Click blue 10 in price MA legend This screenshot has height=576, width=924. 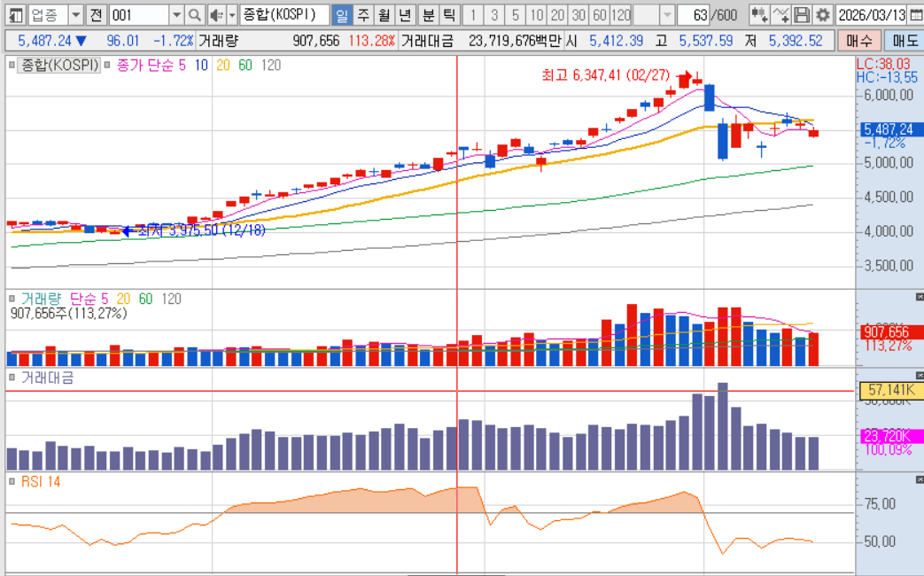pyautogui.click(x=201, y=65)
